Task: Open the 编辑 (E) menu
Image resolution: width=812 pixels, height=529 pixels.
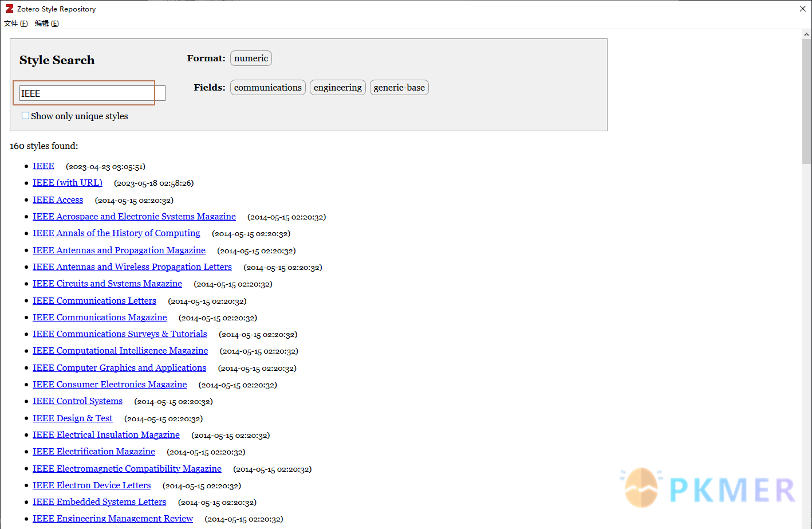Action: point(46,23)
